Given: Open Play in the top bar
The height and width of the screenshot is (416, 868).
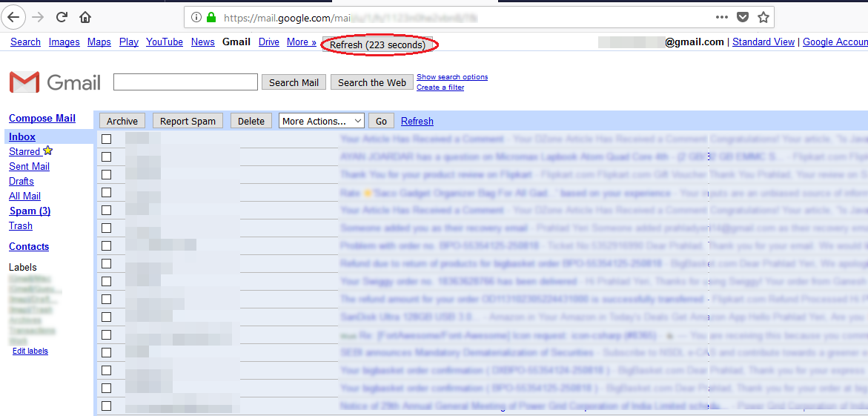Looking at the screenshot, I should click(x=129, y=42).
